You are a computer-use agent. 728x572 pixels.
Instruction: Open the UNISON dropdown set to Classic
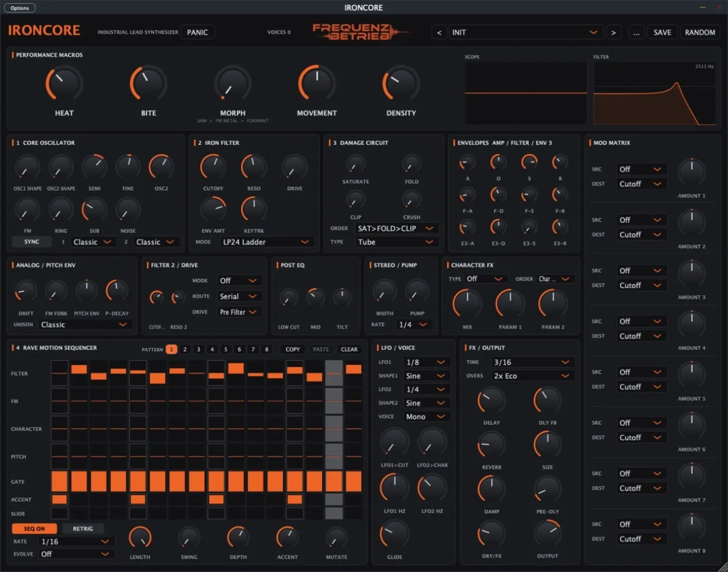tap(86, 324)
